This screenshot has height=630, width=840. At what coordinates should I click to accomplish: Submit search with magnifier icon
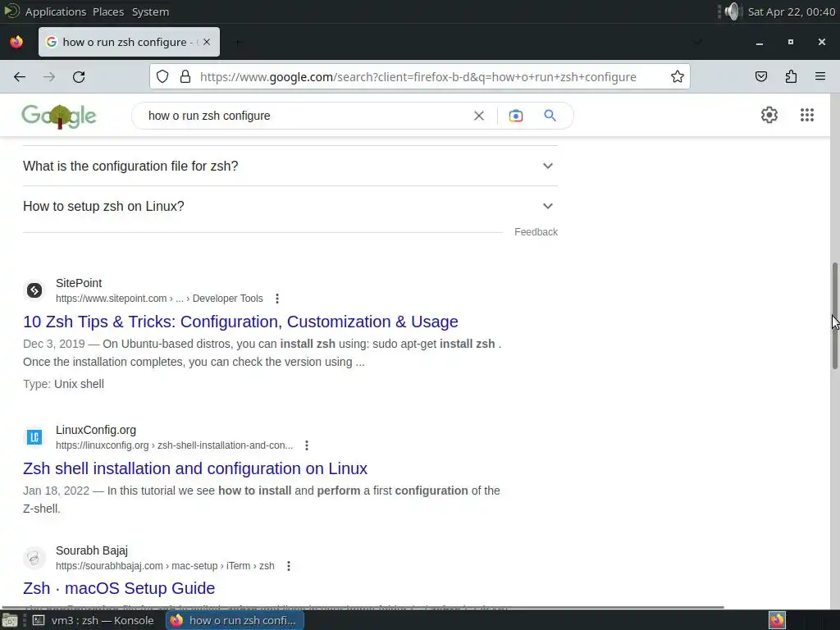coord(550,115)
